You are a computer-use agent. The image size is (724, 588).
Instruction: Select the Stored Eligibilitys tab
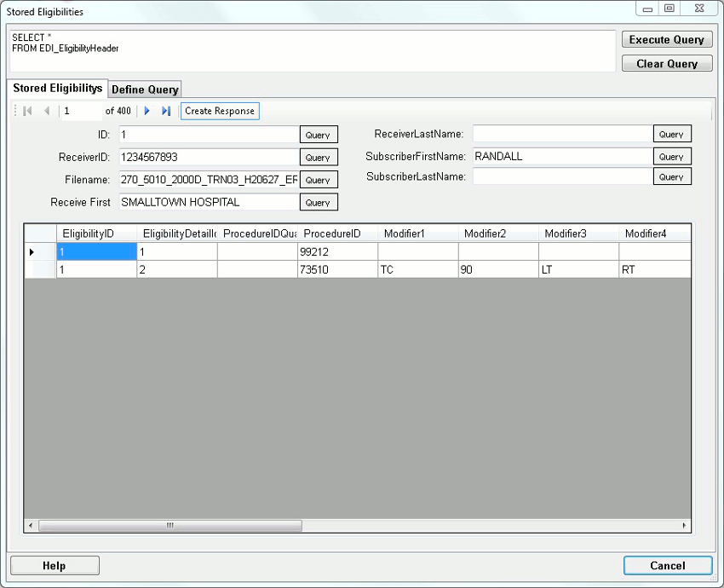coord(57,88)
